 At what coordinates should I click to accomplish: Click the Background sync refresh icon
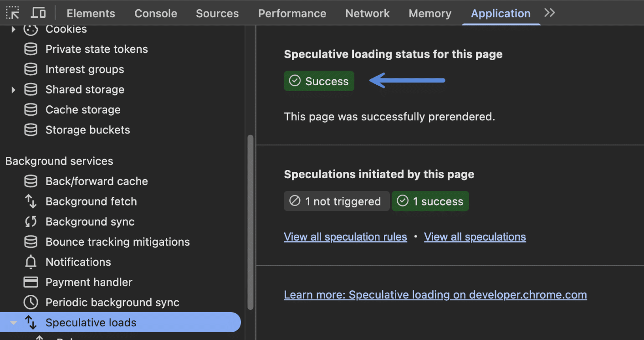tap(30, 222)
